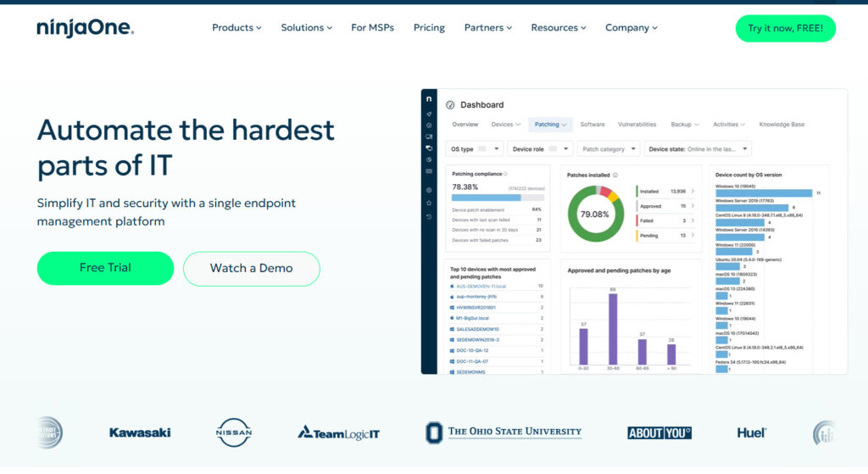Go to the Pricing page
Image resolution: width=868 pixels, height=474 pixels.
[429, 28]
